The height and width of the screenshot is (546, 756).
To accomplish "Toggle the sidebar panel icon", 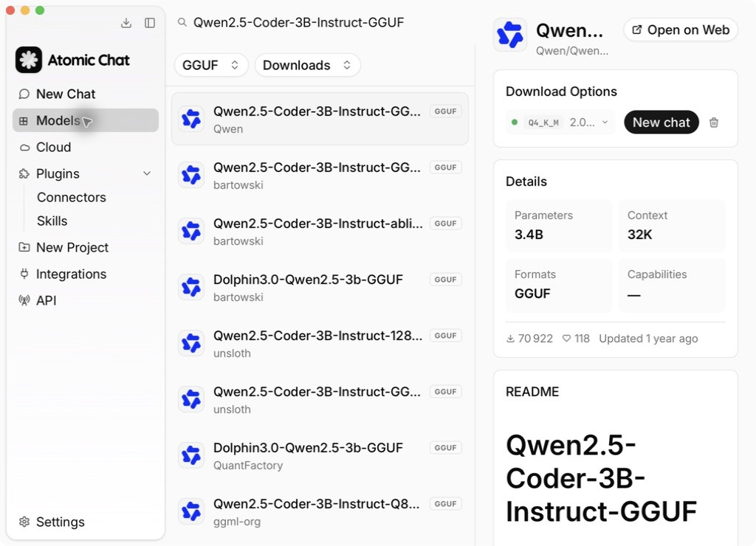I will (150, 23).
